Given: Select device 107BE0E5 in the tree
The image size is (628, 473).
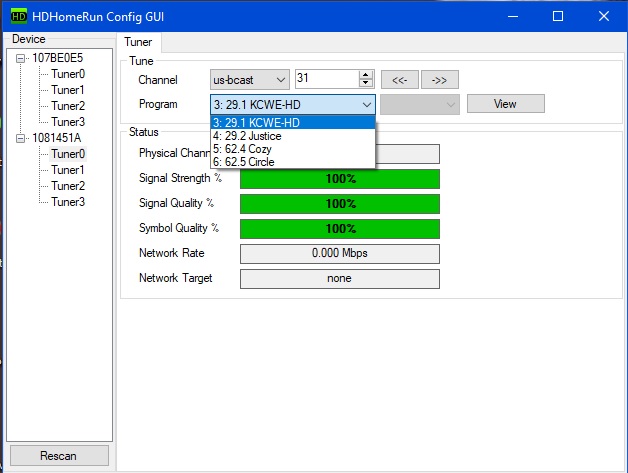Looking at the screenshot, I should 57,58.
